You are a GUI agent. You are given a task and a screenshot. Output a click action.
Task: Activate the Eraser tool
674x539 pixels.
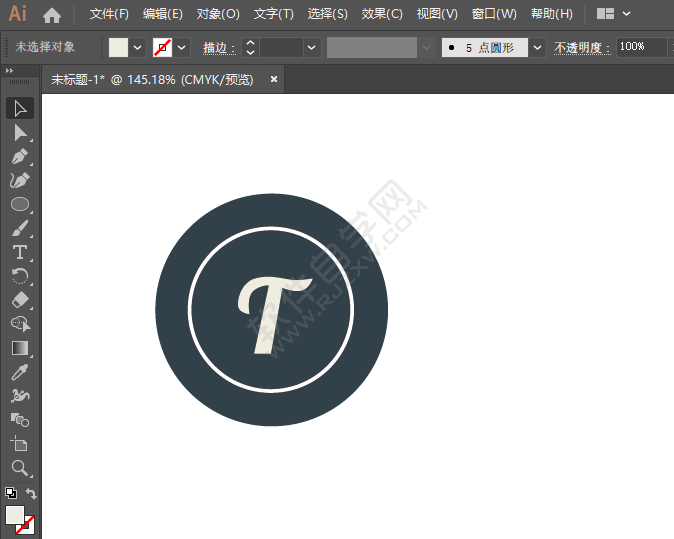(x=19, y=300)
